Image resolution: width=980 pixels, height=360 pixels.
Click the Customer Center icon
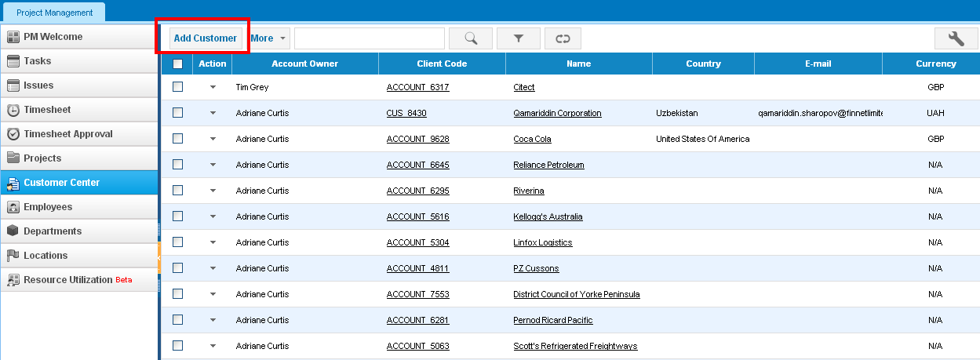point(13,183)
